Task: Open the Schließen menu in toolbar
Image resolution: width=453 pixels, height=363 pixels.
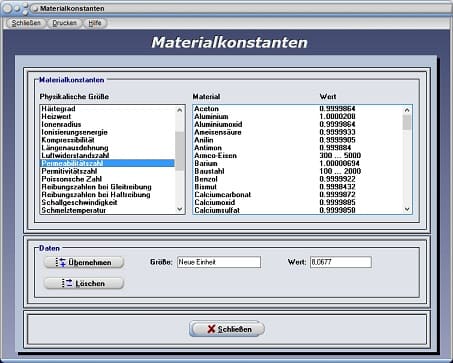Action: coord(26,23)
